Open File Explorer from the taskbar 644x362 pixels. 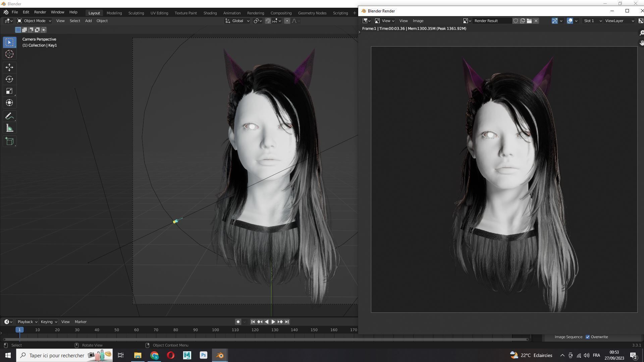(138, 355)
